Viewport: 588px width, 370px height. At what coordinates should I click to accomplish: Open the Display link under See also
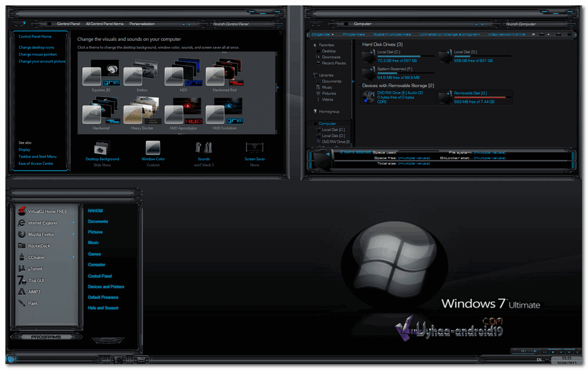pos(24,149)
